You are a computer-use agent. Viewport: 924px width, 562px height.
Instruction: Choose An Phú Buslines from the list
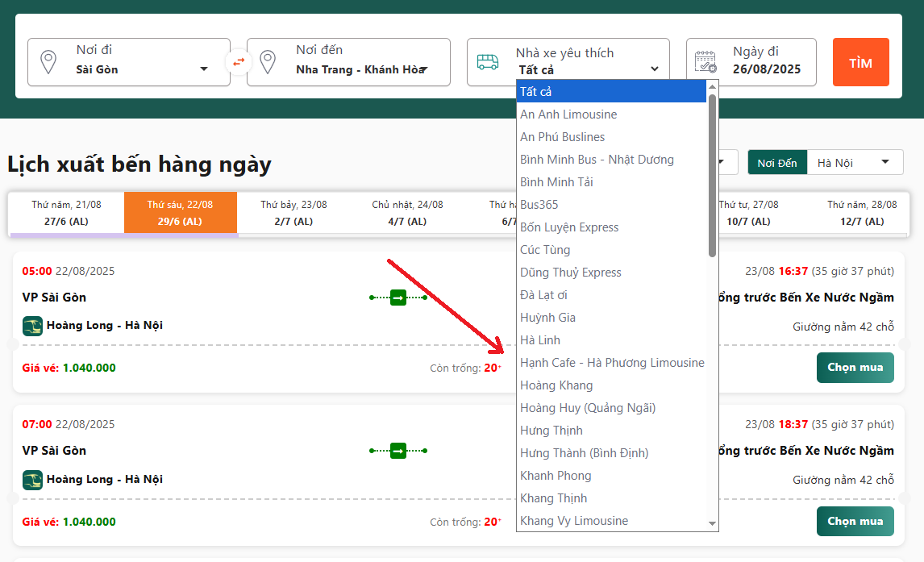(611, 137)
